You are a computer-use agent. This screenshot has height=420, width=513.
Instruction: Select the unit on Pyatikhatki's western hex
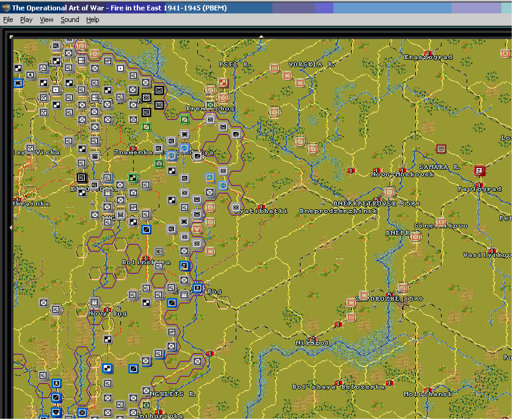tap(236, 208)
